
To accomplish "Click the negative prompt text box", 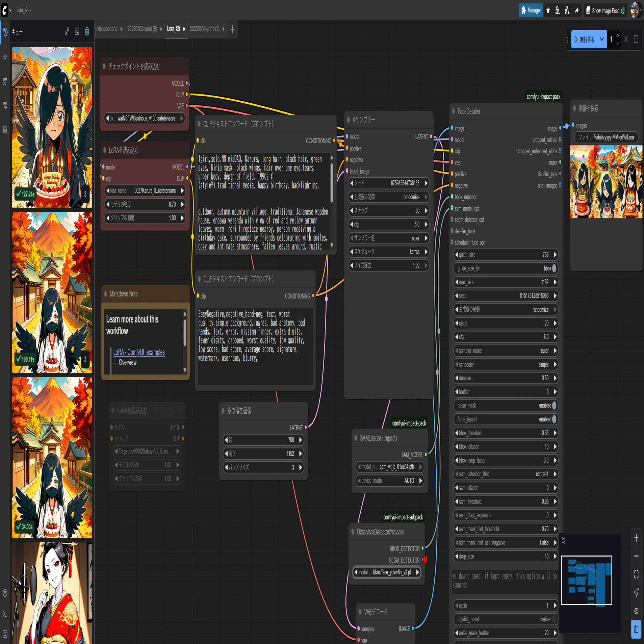I will pos(255,346).
